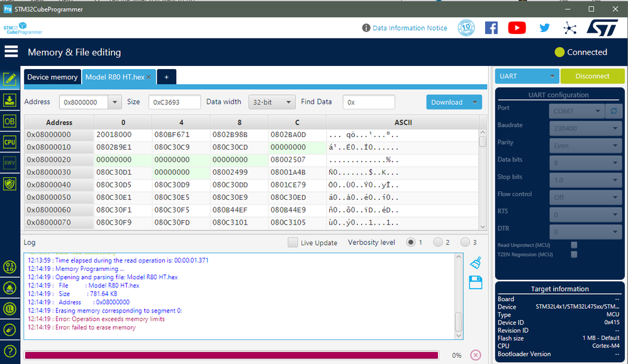Toggle TZEN Regression (MCU) checkbox
This screenshot has width=628, height=364.
[574, 255]
